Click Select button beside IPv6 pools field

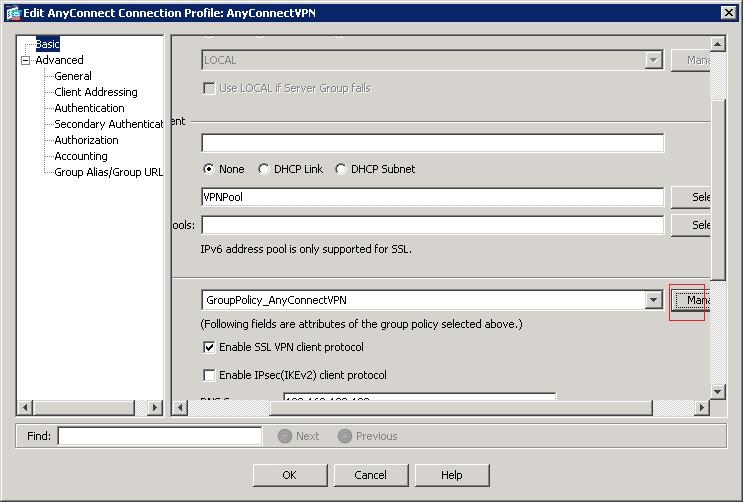coord(690,225)
